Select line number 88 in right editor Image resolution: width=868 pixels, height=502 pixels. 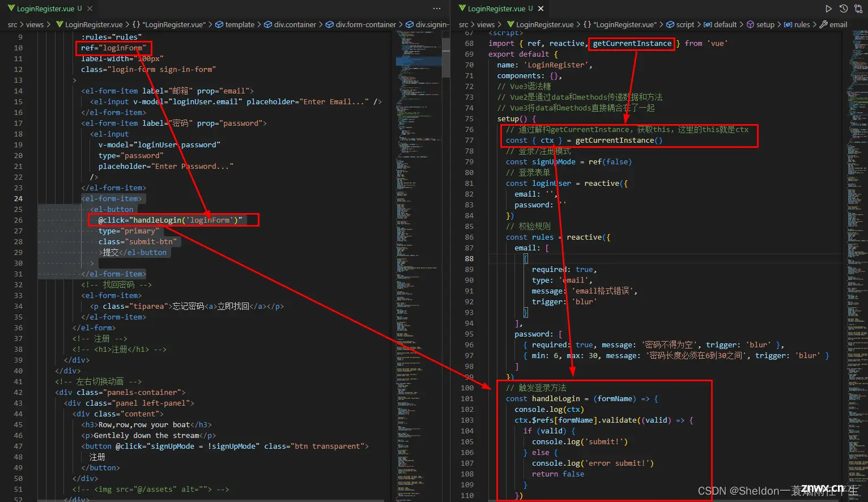(469, 259)
